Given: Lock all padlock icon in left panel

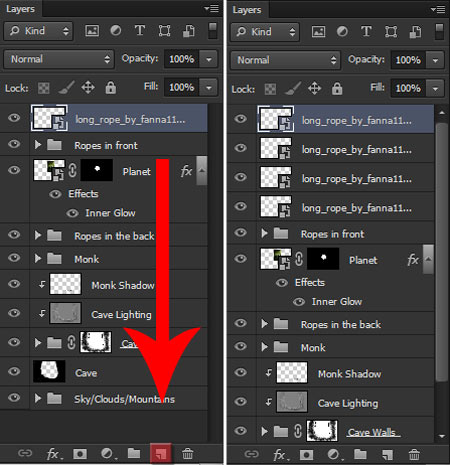Looking at the screenshot, I should pos(111,88).
